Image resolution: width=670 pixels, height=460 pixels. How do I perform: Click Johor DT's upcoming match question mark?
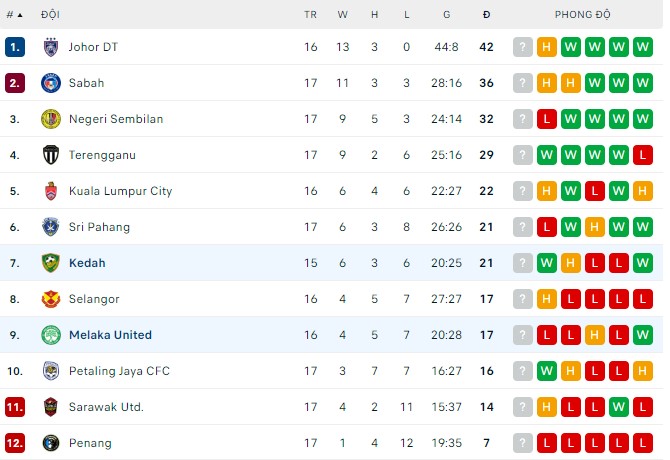tap(522, 47)
